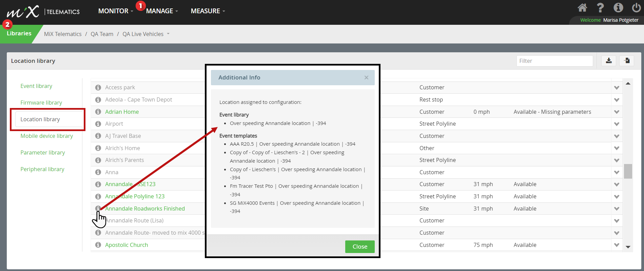Screen dimensions: 644x271
Task: Click QA Team breadcrumb link
Action: pos(102,34)
